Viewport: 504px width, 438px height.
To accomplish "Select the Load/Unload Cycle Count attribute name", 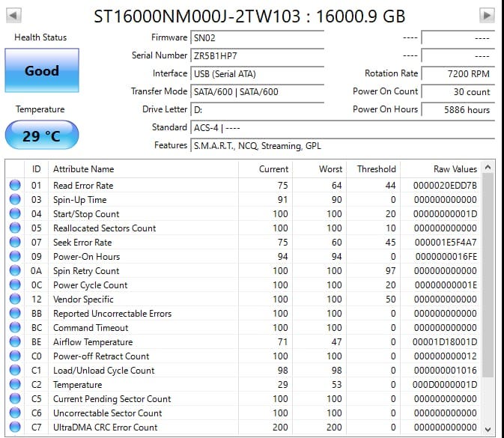I will pos(104,371).
